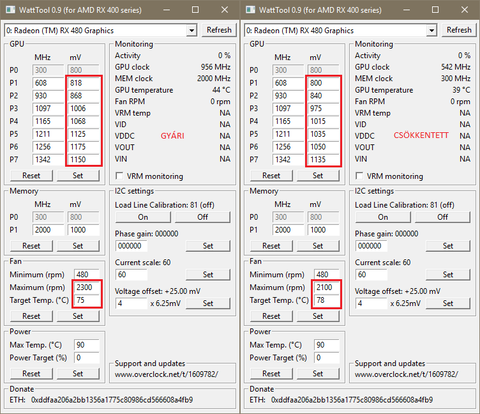Click P7 voltage field 1135 in right window

click(324, 159)
